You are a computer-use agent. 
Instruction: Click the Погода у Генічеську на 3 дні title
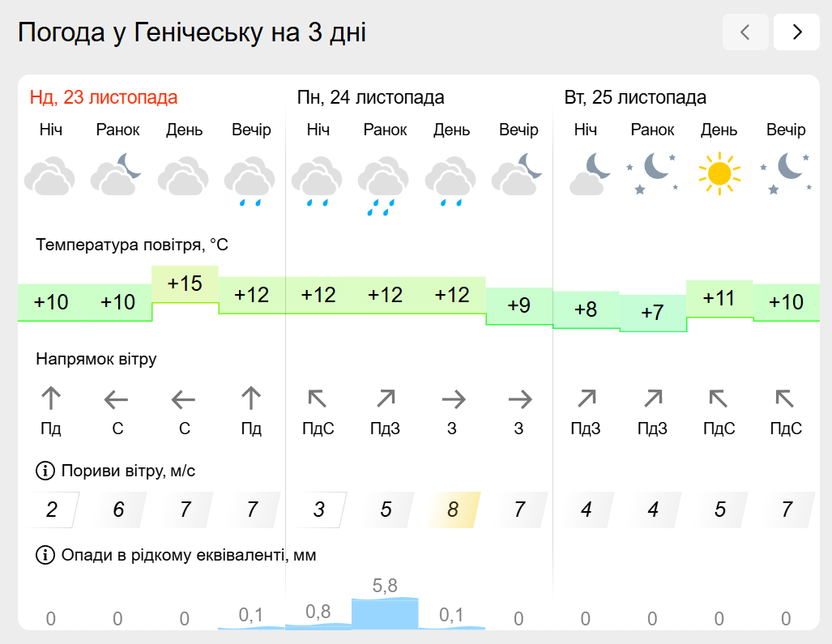click(192, 32)
